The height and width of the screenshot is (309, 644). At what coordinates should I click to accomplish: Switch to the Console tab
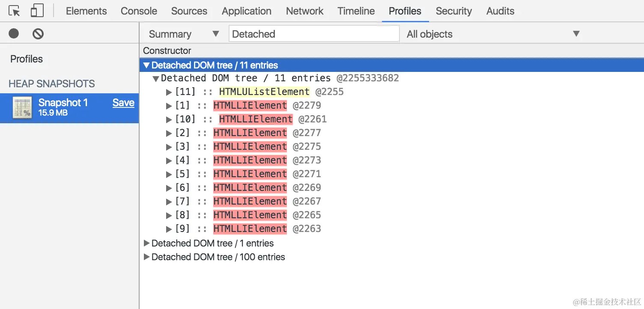coord(139,11)
